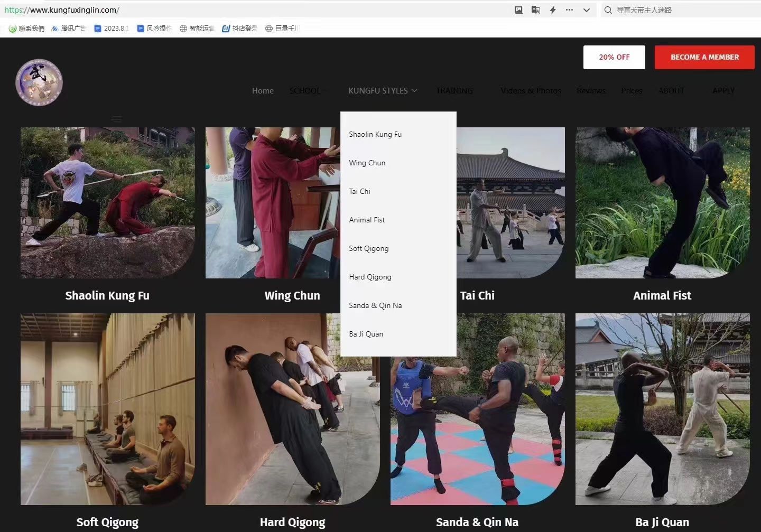Collapse the KUNGFU STYLES dropdown menu

tap(383, 91)
